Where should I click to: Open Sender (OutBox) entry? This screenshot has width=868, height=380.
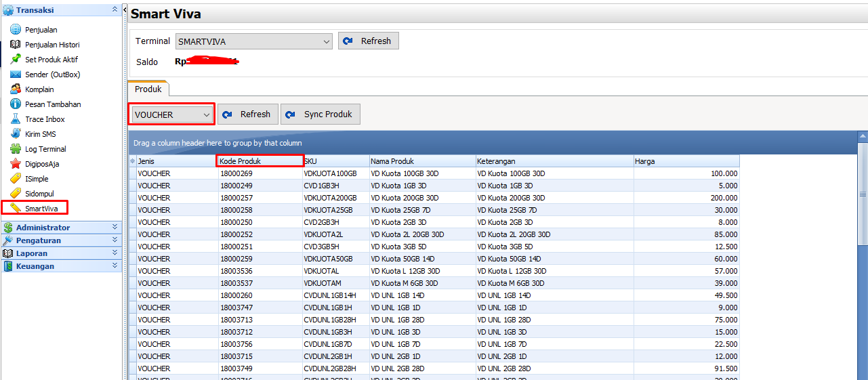click(x=53, y=75)
